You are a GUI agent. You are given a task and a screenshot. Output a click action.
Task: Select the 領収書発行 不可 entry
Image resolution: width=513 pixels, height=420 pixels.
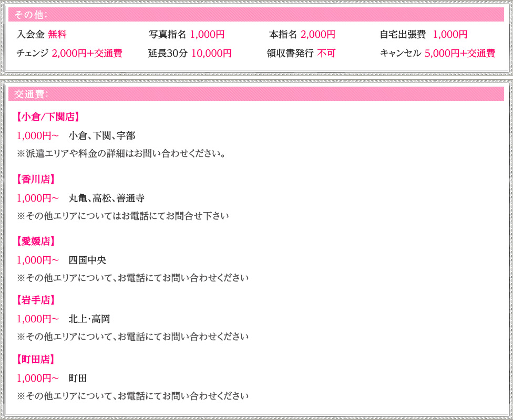pyautogui.click(x=301, y=54)
